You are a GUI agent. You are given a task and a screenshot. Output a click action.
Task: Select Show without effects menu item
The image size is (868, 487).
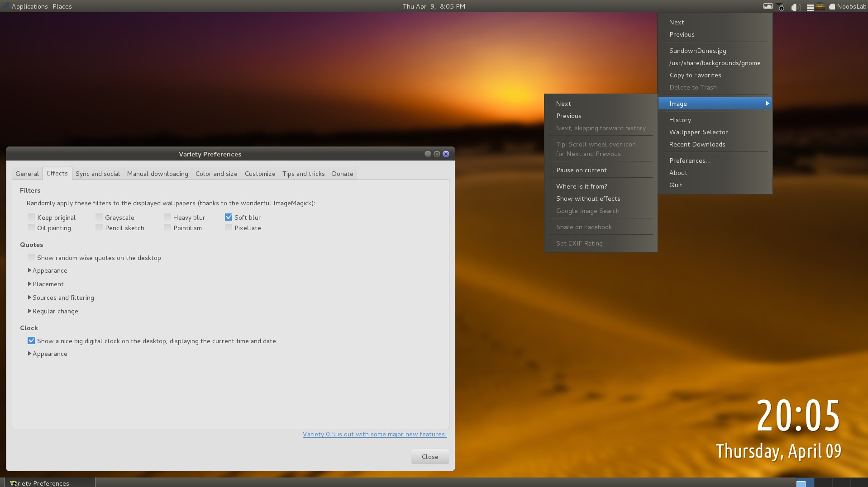coord(588,199)
